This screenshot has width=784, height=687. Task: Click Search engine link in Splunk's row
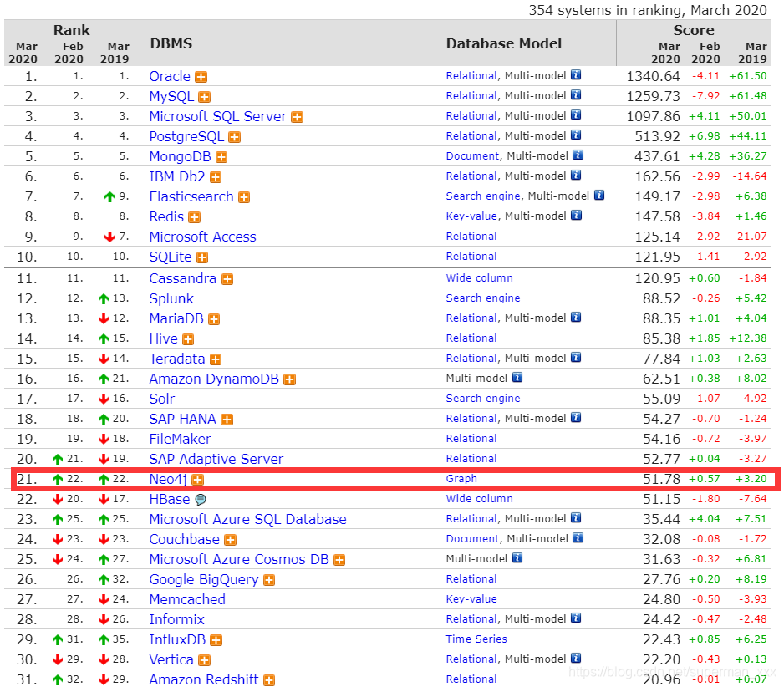(482, 298)
